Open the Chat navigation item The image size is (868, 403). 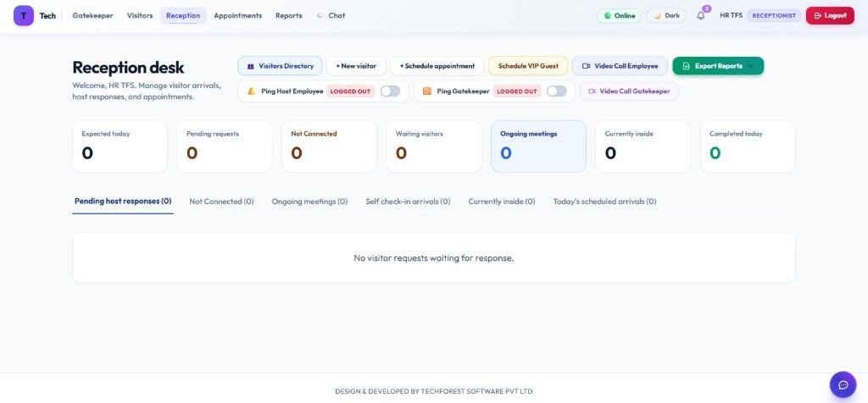(x=331, y=15)
